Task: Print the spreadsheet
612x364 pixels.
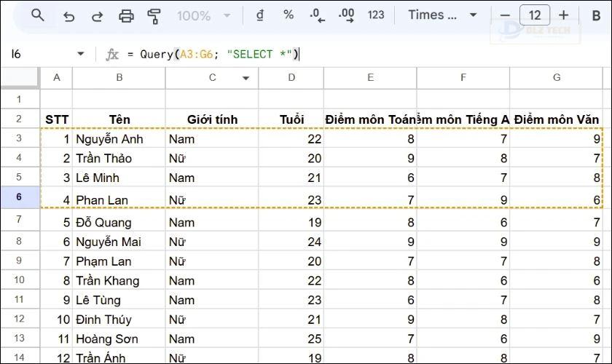Action: (x=126, y=16)
